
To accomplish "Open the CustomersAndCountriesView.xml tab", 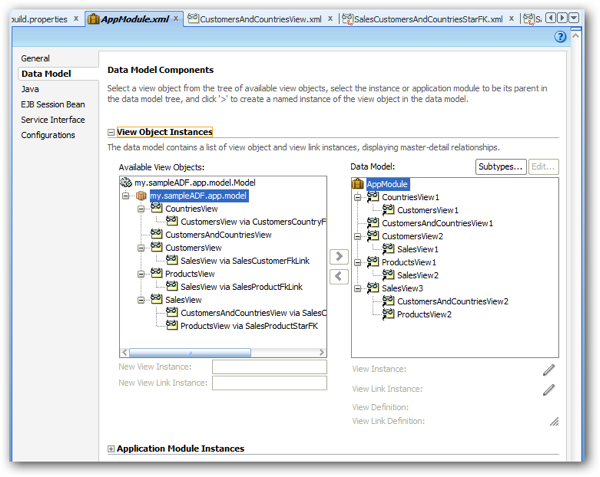I will click(261, 19).
